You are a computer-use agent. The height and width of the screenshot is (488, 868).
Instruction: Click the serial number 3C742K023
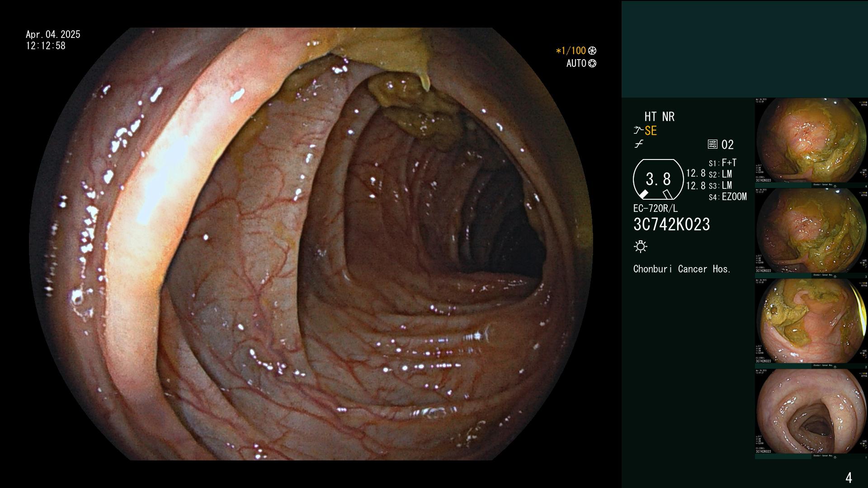(x=672, y=225)
